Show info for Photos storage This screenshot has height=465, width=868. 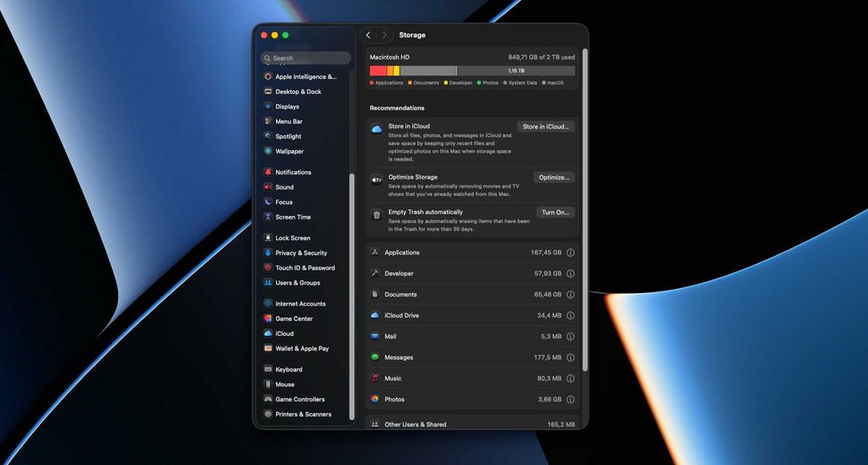tap(570, 400)
